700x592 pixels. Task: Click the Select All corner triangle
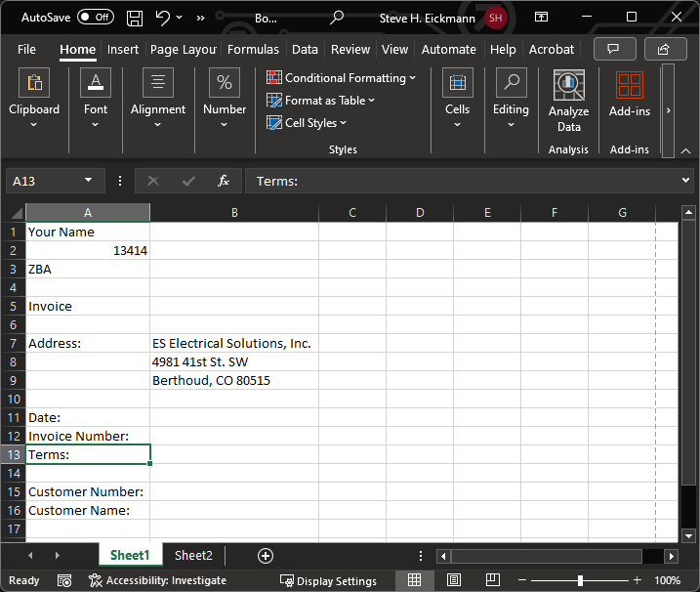point(17,213)
